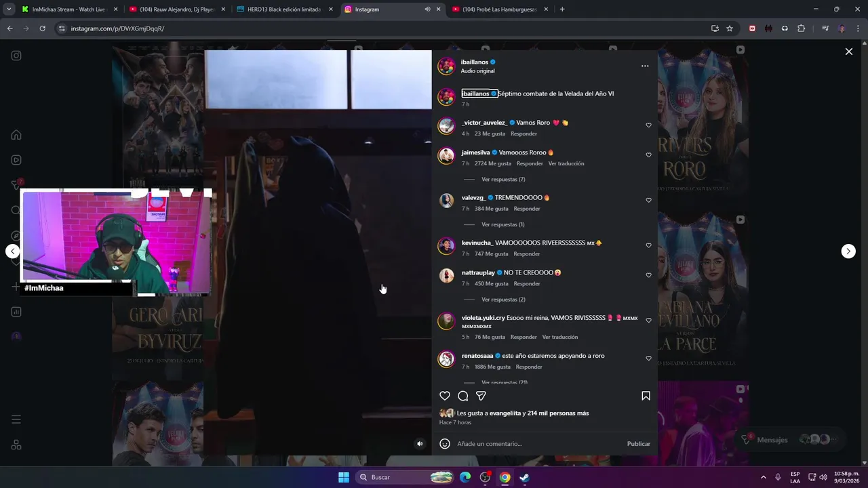Open taskbar clock showing 10:58 p.m.
The height and width of the screenshot is (488, 868).
point(847,477)
